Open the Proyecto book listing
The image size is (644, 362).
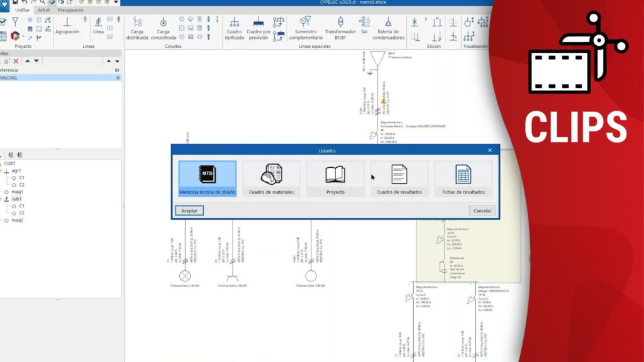coord(335,178)
